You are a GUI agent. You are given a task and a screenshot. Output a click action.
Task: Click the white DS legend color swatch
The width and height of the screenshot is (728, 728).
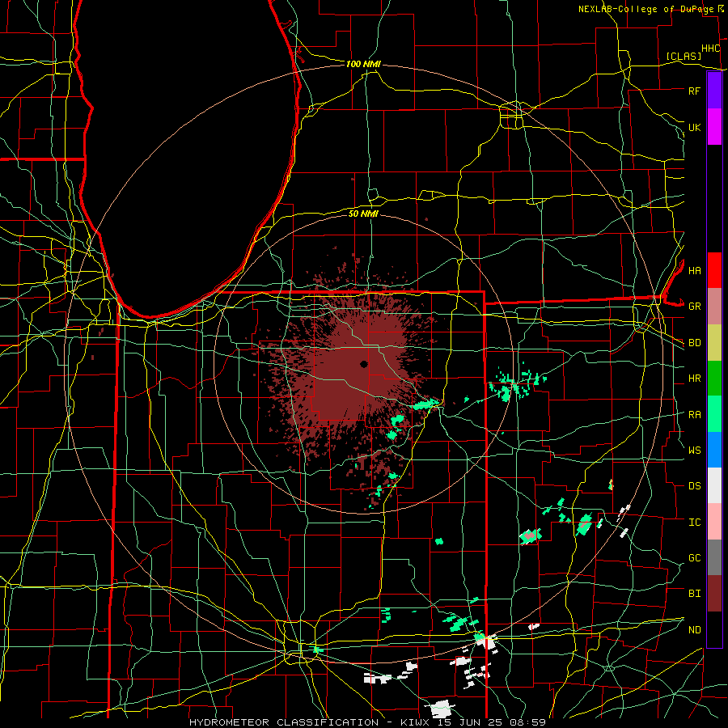pyautogui.click(x=714, y=485)
